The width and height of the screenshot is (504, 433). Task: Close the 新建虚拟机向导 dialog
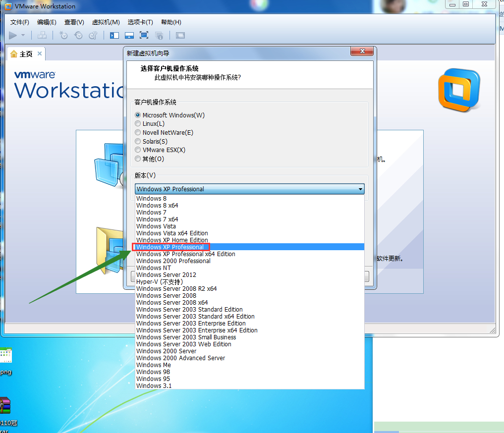[362, 51]
